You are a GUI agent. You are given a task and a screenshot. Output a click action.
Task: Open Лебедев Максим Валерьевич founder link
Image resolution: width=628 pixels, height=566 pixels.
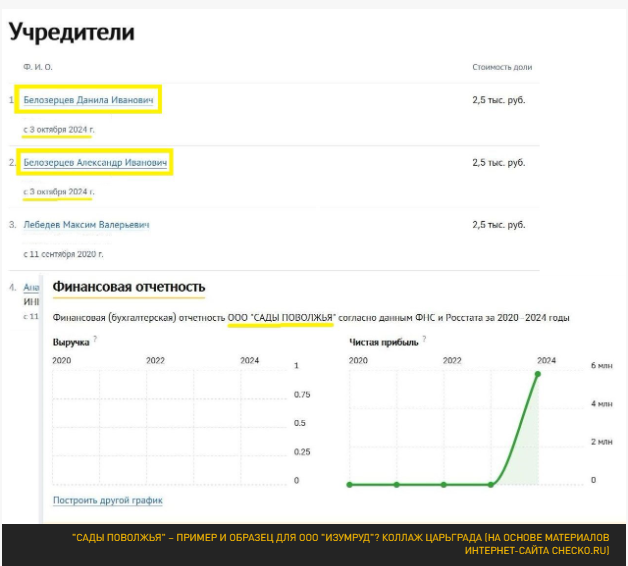86,225
